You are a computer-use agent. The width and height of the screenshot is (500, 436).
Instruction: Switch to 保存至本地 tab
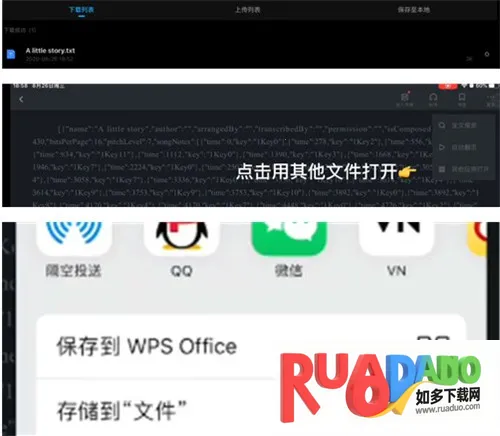[413, 10]
